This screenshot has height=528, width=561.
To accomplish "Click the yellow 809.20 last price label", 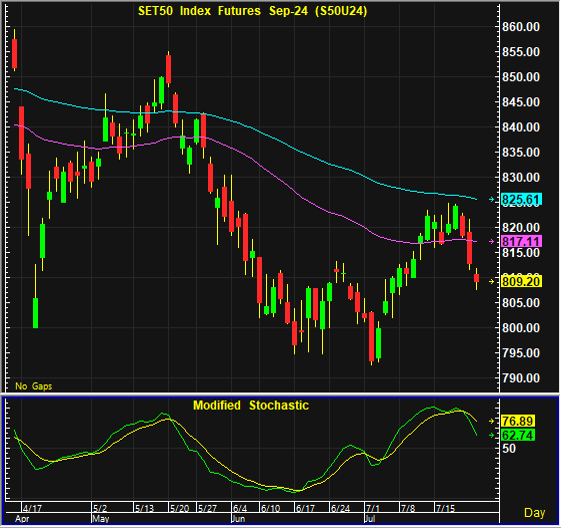I will click(x=521, y=282).
